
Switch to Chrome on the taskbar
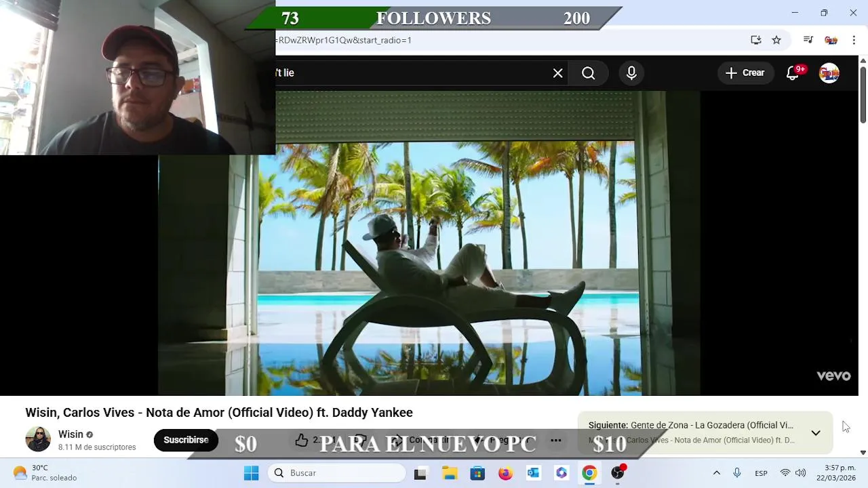pos(589,473)
